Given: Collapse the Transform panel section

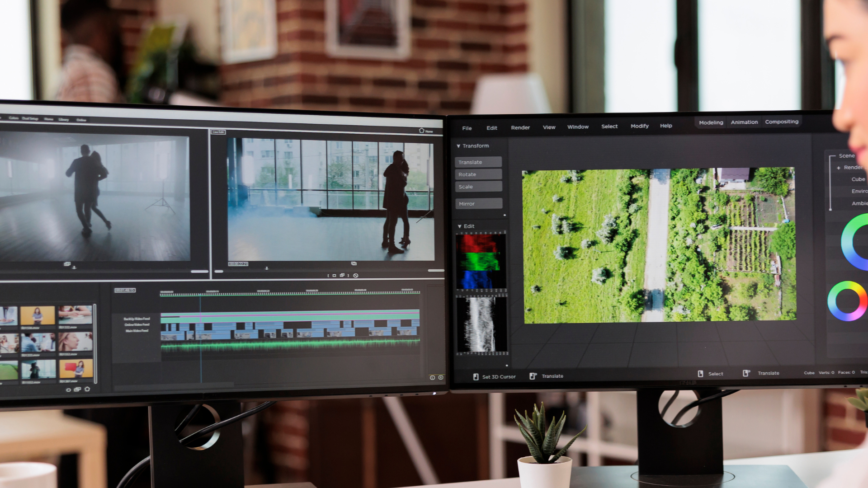Looking at the screenshot, I should coord(458,146).
